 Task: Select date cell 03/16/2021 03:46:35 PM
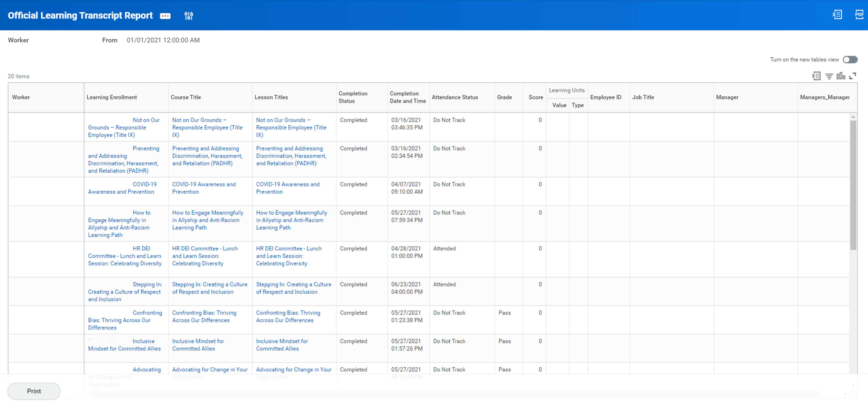coord(407,124)
